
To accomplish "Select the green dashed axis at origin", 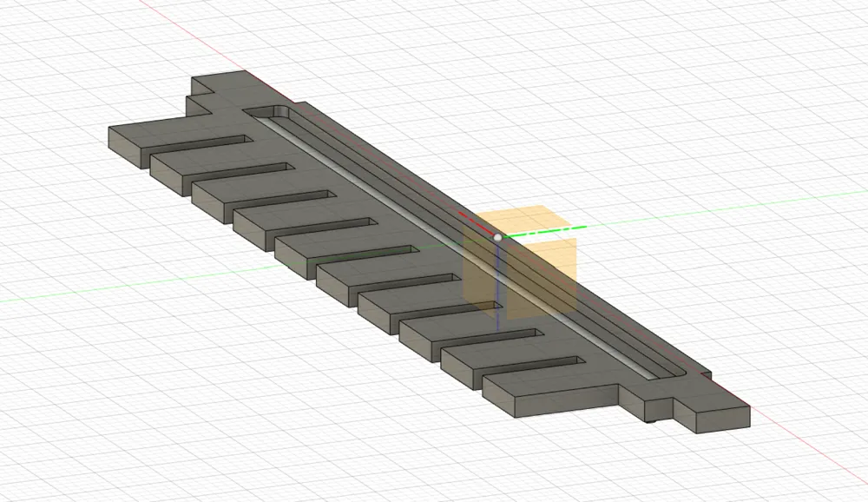I will point(545,230).
